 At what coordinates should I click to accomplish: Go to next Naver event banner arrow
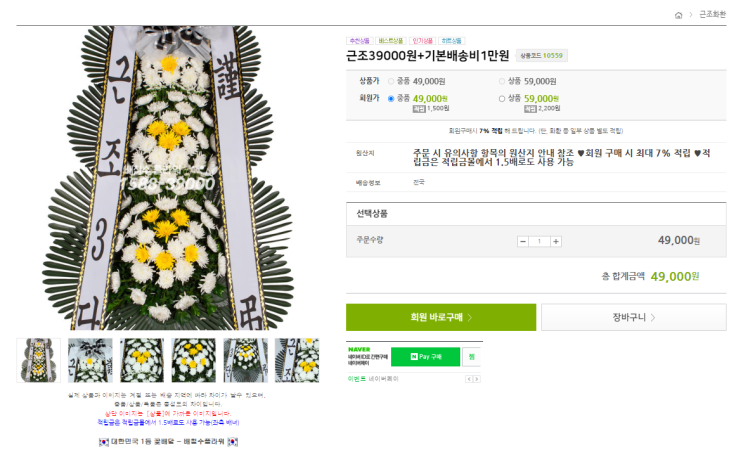(476, 380)
